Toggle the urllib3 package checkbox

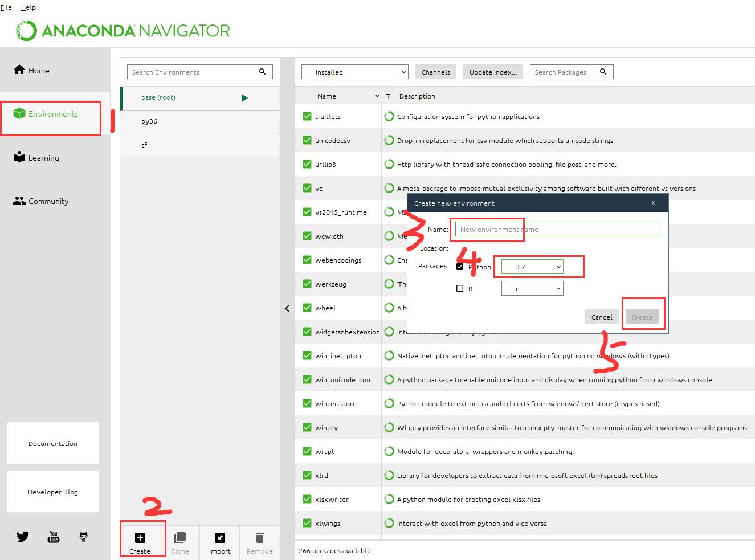click(307, 164)
